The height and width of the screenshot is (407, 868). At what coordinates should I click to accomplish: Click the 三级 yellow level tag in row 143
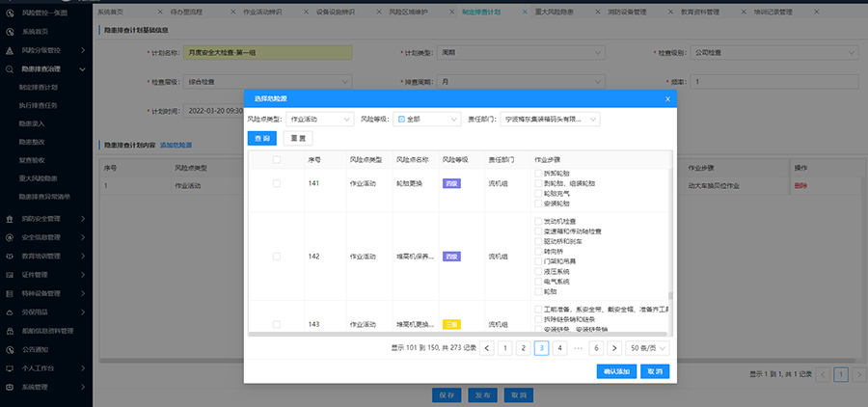pyautogui.click(x=451, y=324)
